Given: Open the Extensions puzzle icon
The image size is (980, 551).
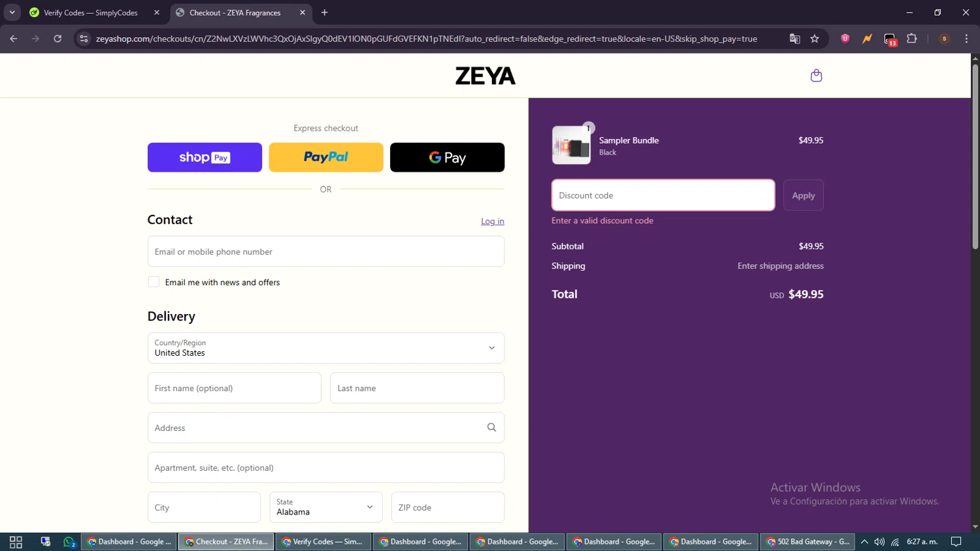Looking at the screenshot, I should click(x=912, y=39).
